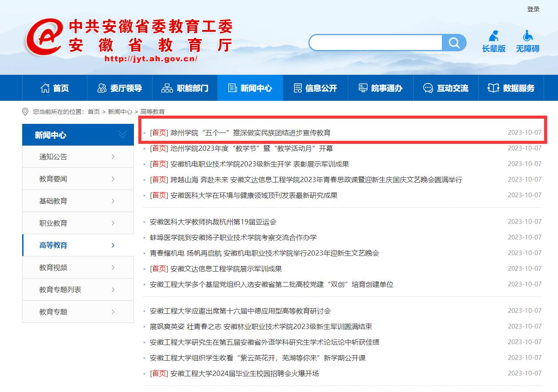Click the document icon beside 信息公开
Image resolution: width=558 pixels, height=392 pixels.
pos(298,88)
